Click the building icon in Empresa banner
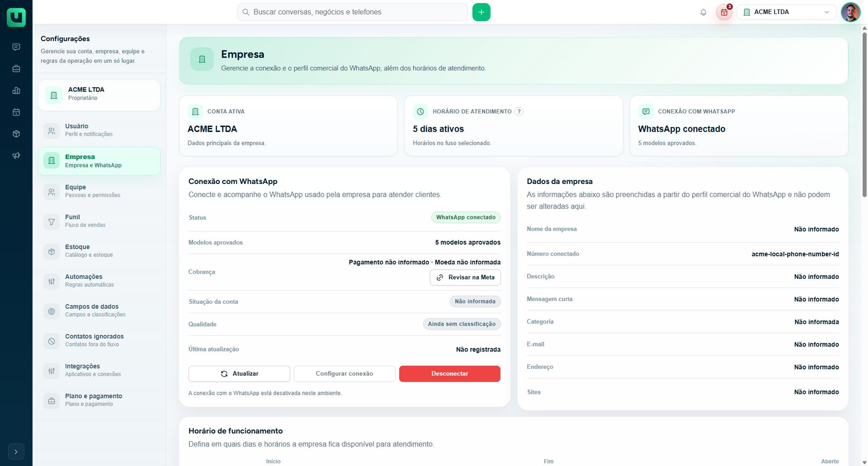 coord(202,59)
